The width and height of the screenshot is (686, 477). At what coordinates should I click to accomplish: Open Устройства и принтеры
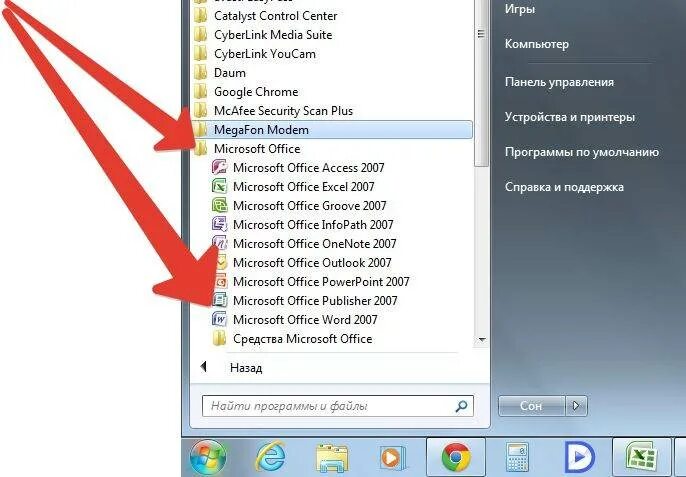pos(570,117)
